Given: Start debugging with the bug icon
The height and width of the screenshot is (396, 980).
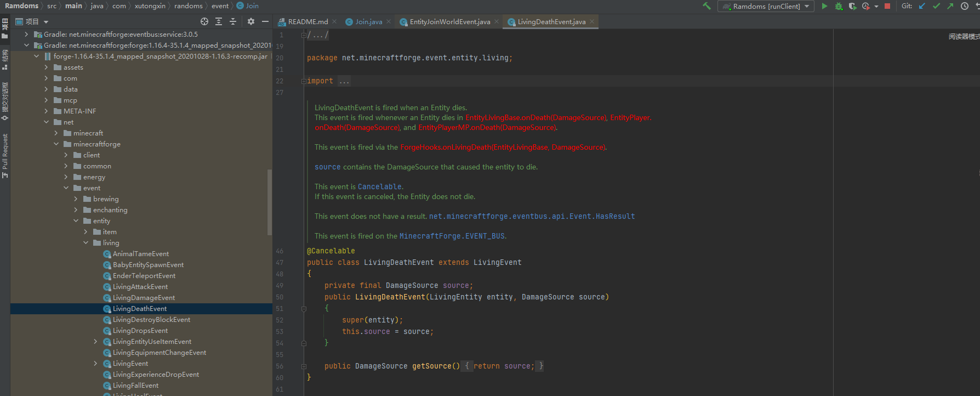Looking at the screenshot, I should coord(839,6).
